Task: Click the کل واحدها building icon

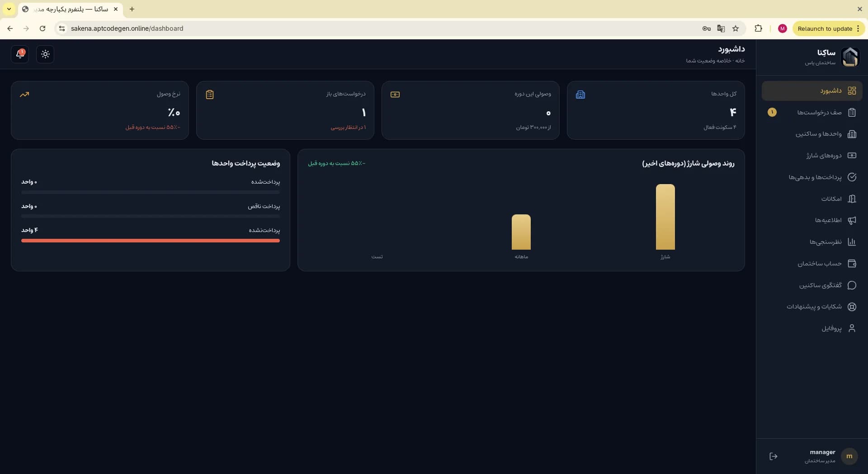Action: [580, 95]
